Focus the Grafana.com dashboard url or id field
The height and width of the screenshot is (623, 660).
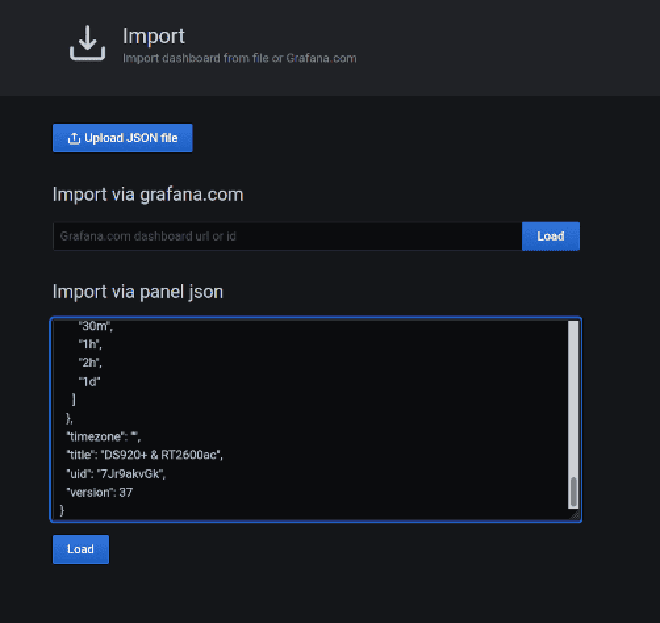(287, 236)
